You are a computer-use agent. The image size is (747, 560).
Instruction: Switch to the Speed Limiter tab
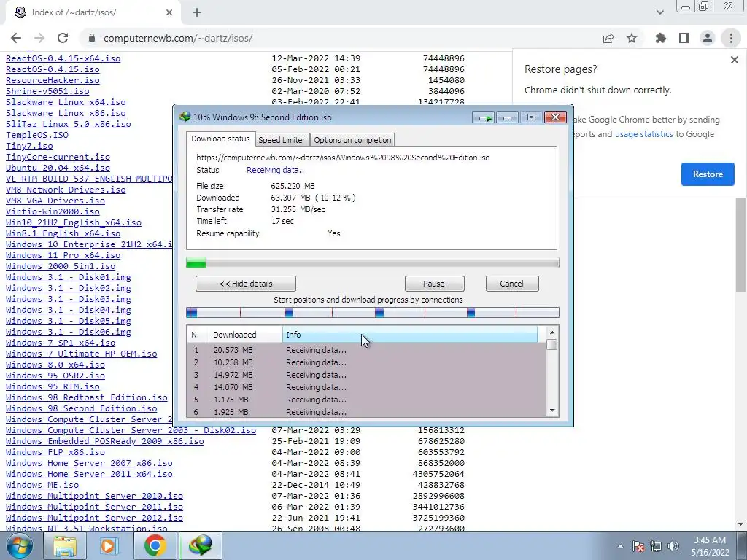coord(282,140)
